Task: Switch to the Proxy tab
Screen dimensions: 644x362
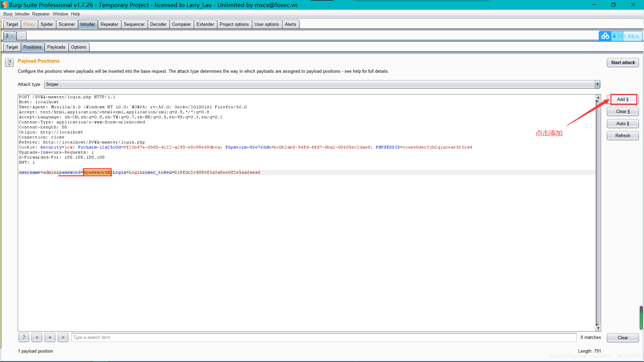Action: point(29,24)
